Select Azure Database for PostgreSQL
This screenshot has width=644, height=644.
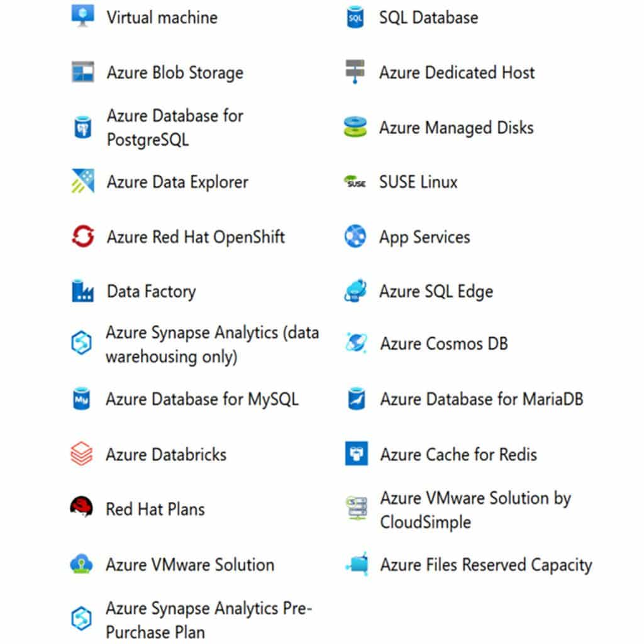(174, 127)
